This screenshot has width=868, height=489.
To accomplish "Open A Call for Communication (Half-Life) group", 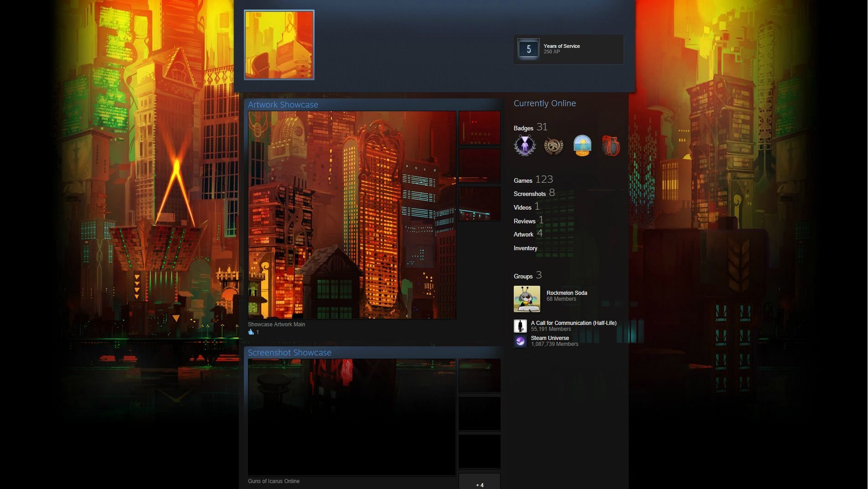I will 573,323.
